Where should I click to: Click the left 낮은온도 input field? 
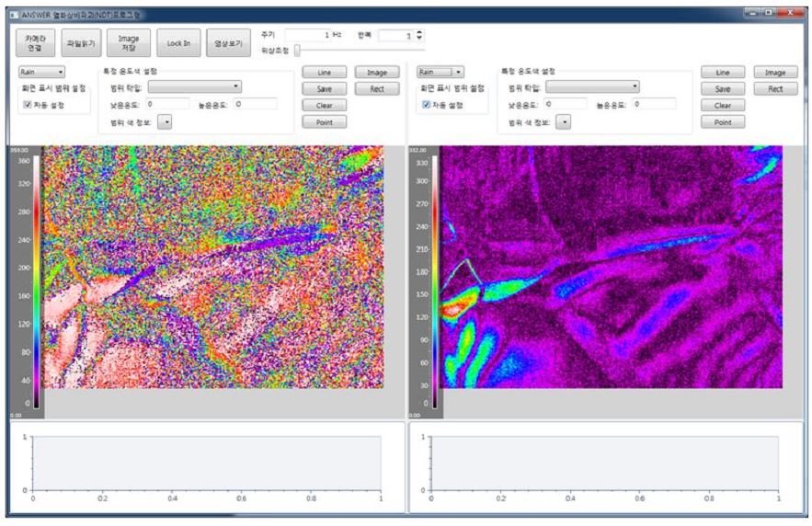pos(167,104)
